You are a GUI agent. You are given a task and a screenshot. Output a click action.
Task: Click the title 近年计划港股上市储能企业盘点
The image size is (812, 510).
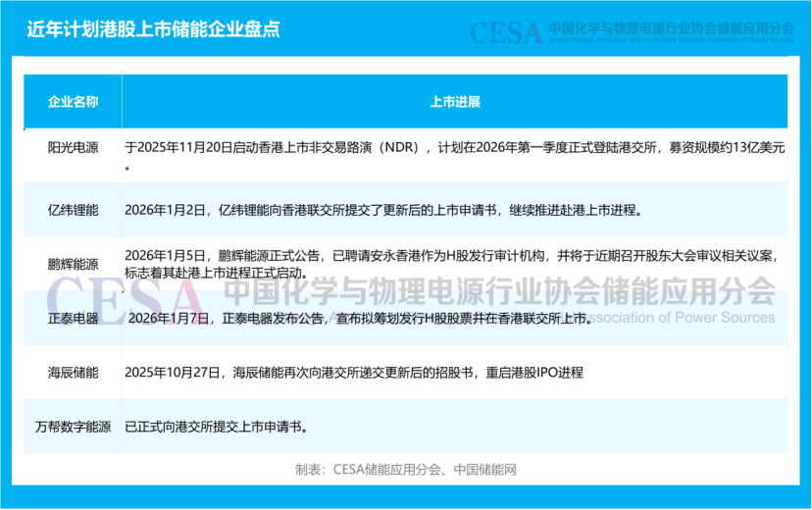click(x=153, y=29)
